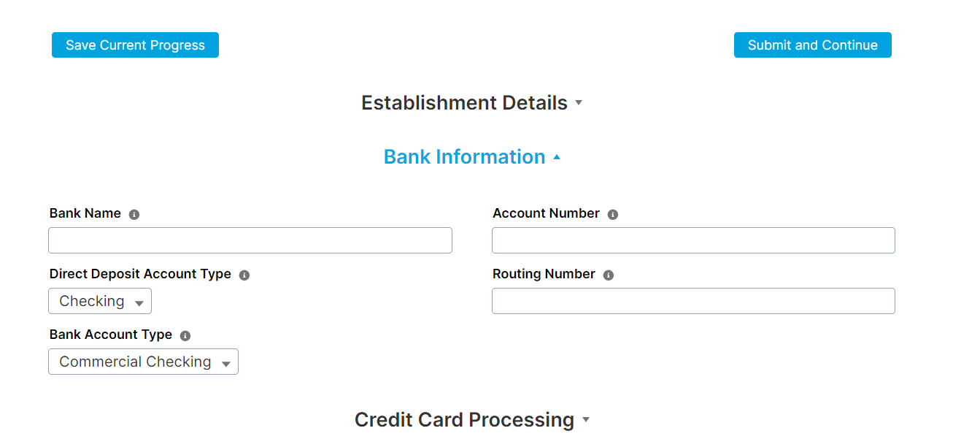Click the Account Number input field
980x439 pixels.
693,240
